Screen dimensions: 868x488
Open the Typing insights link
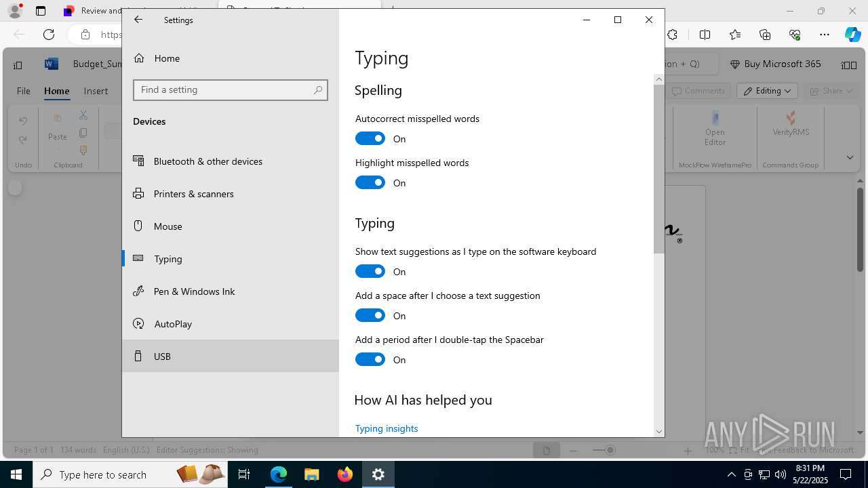[387, 428]
